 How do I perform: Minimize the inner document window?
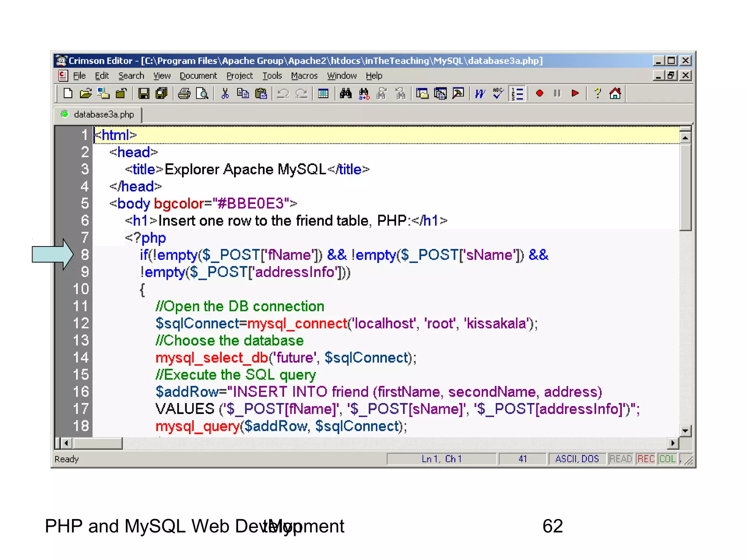(x=658, y=75)
